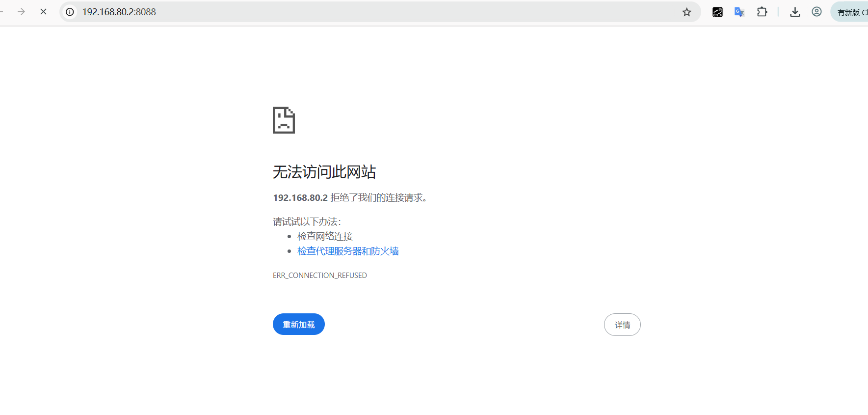
Task: Open the black en translation extension
Action: click(x=717, y=12)
